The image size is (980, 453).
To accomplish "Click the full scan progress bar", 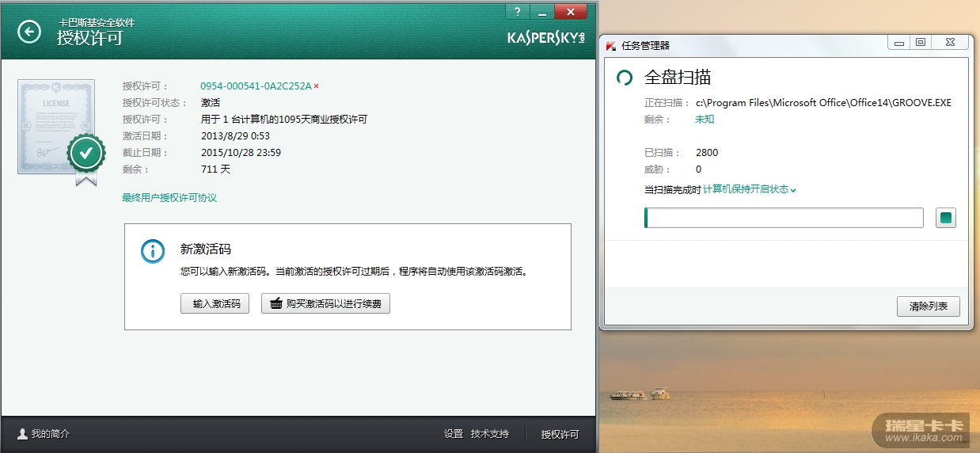I will 784,218.
